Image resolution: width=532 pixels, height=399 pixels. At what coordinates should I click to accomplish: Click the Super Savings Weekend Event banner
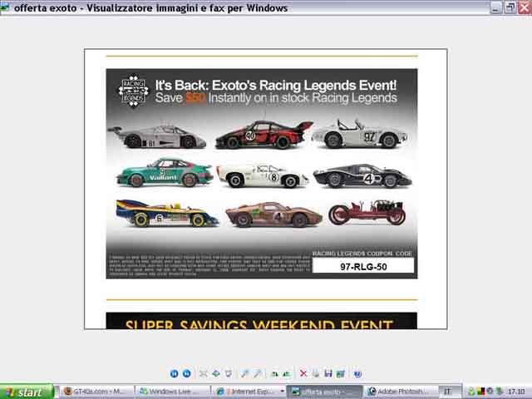point(262,321)
